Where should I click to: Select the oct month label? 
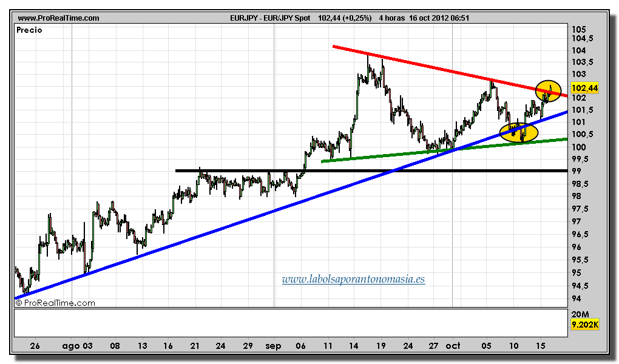(453, 346)
